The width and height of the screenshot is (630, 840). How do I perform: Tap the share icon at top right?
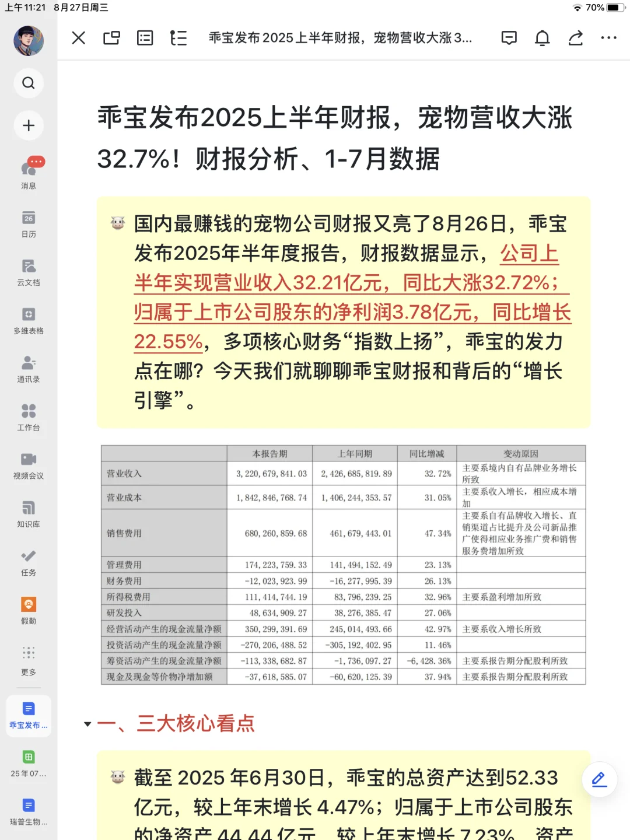[575, 38]
